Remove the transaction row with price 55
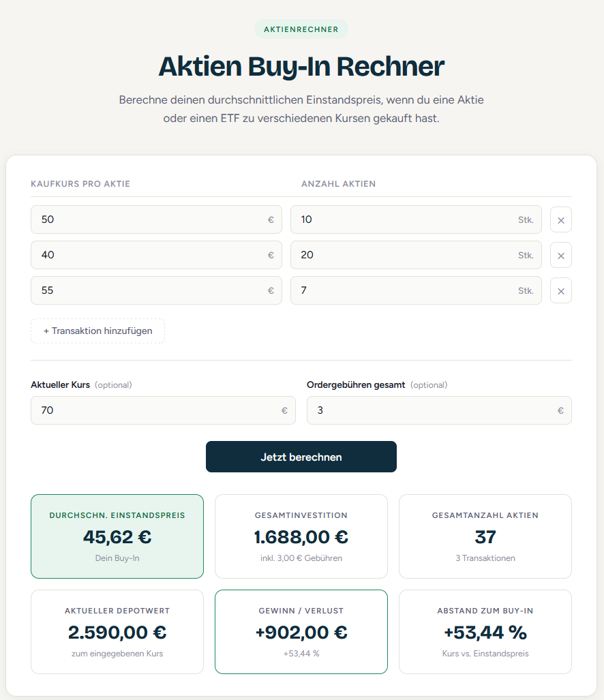 click(560, 290)
